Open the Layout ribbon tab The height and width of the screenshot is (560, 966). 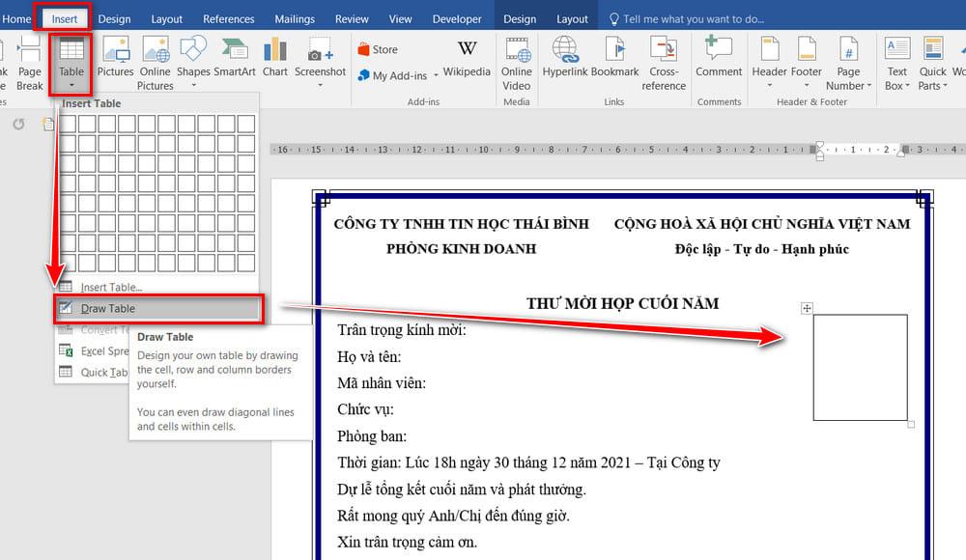click(x=167, y=19)
